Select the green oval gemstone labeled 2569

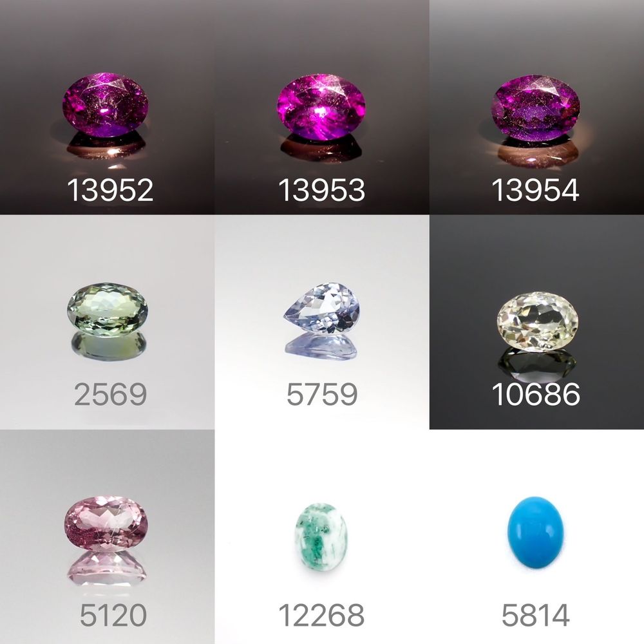pyautogui.click(x=107, y=322)
